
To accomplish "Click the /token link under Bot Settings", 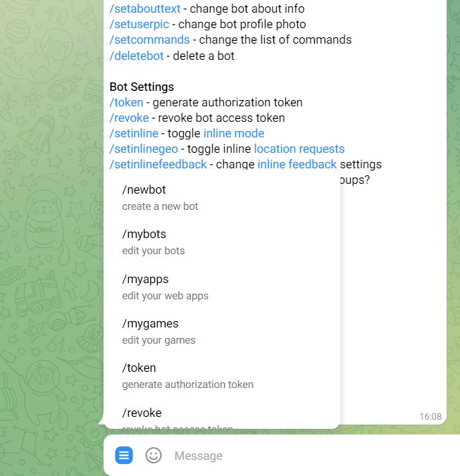I will click(126, 102).
